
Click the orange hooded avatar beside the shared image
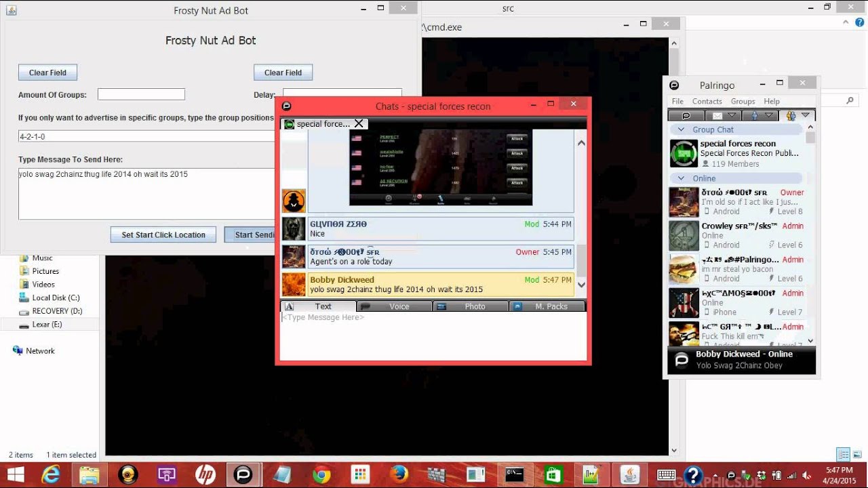coord(294,201)
